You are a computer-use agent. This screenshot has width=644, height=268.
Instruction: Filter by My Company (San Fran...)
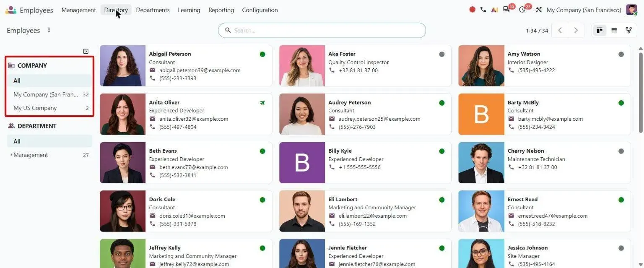coord(49,94)
